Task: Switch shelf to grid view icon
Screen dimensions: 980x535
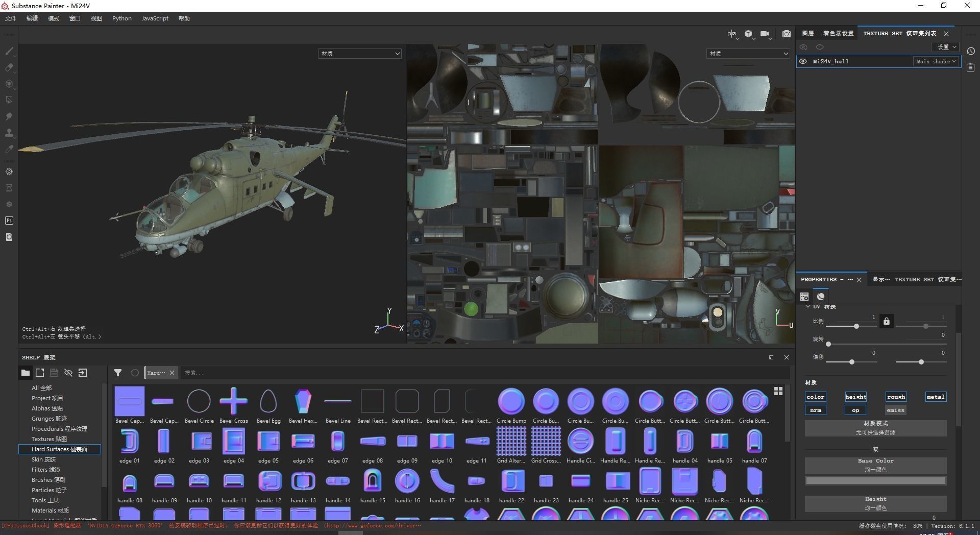Action: point(778,391)
